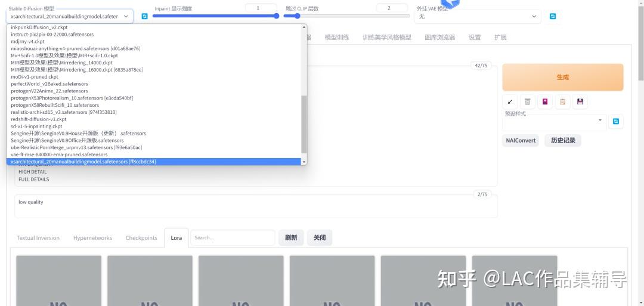Open the external VAE model dropdown
This screenshot has height=306, width=644.
point(478,17)
